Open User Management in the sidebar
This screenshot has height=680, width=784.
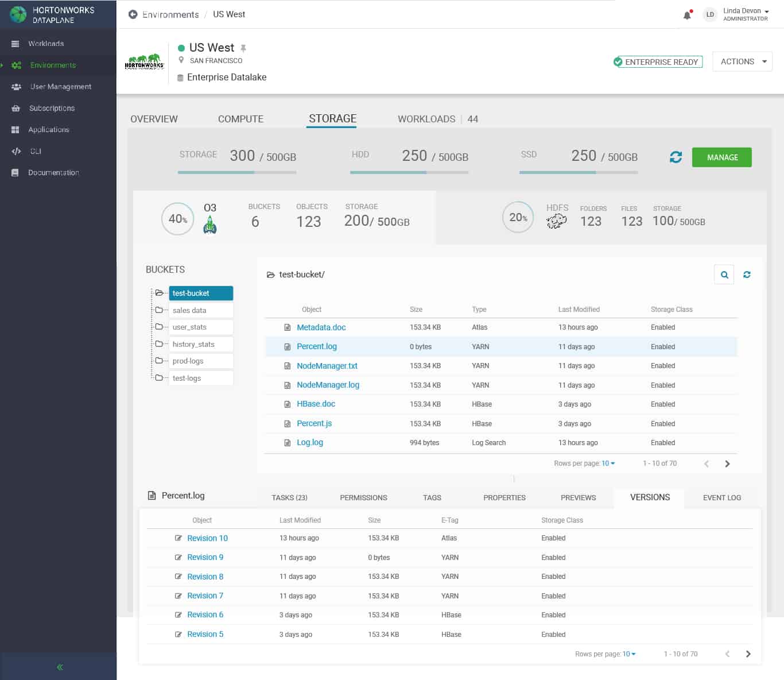coord(61,87)
